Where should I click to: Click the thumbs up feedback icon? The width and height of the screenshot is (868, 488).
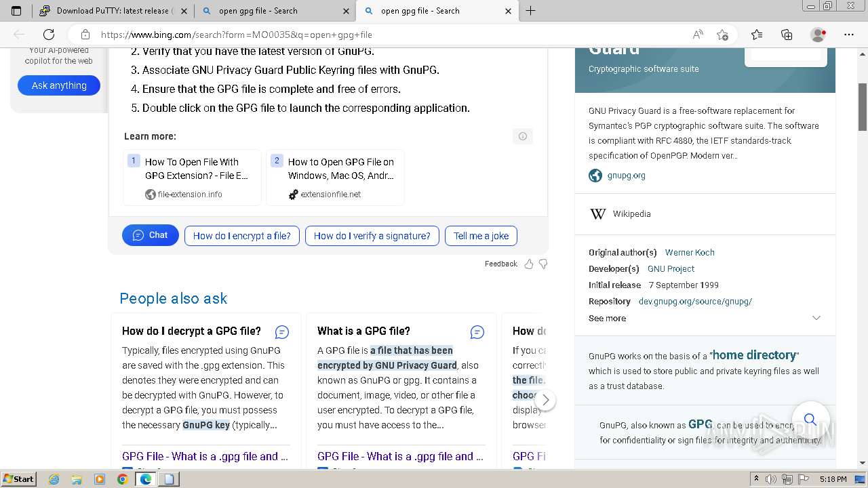(529, 264)
